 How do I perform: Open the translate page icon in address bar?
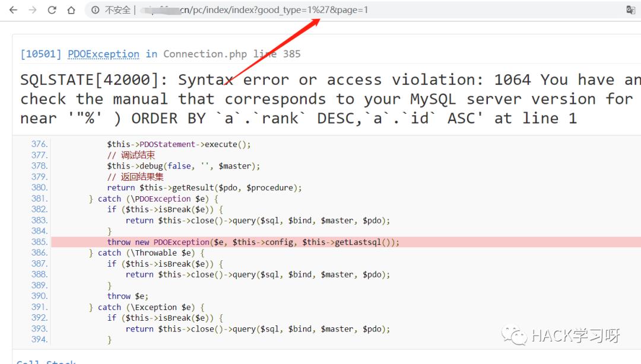pyautogui.click(x=630, y=10)
